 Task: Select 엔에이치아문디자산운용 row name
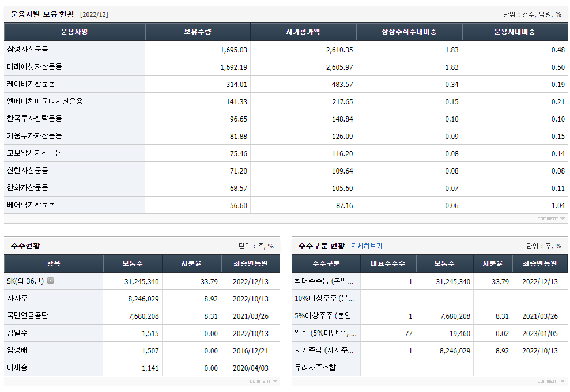(x=45, y=101)
